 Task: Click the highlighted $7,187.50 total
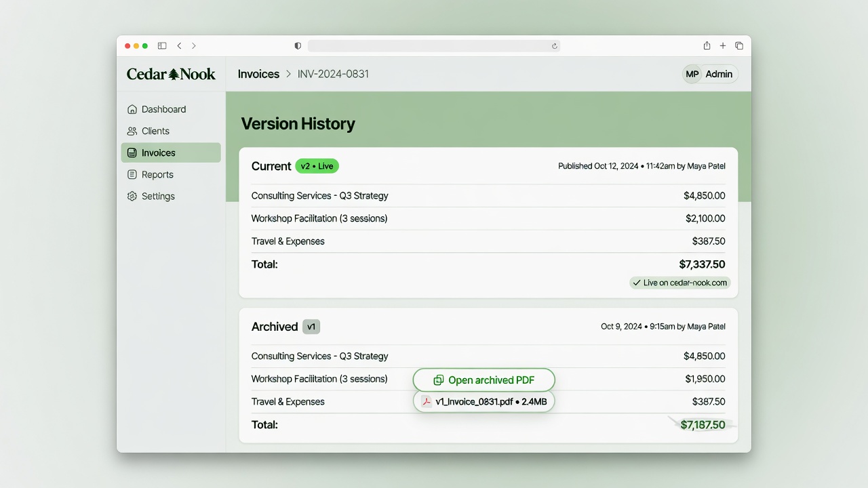click(703, 425)
